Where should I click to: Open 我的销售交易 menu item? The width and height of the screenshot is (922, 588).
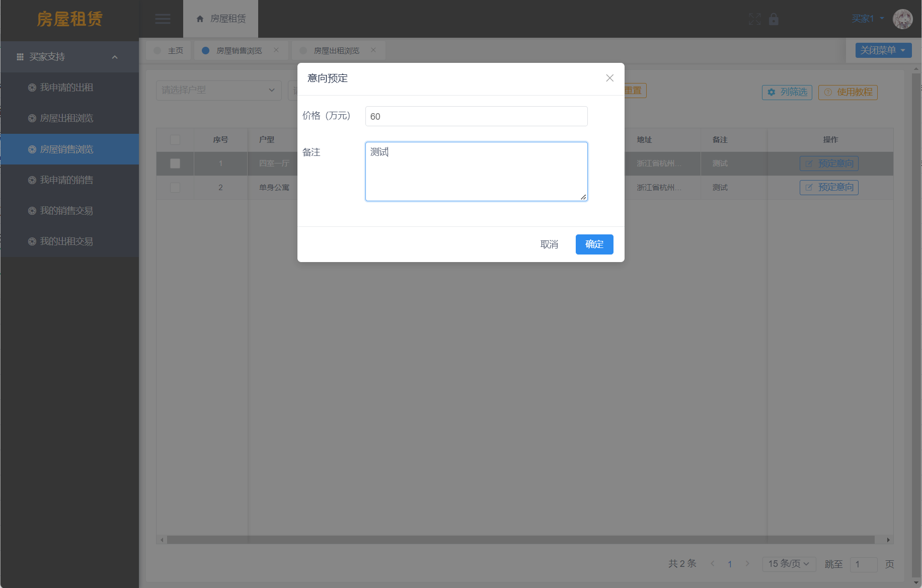pyautogui.click(x=69, y=211)
